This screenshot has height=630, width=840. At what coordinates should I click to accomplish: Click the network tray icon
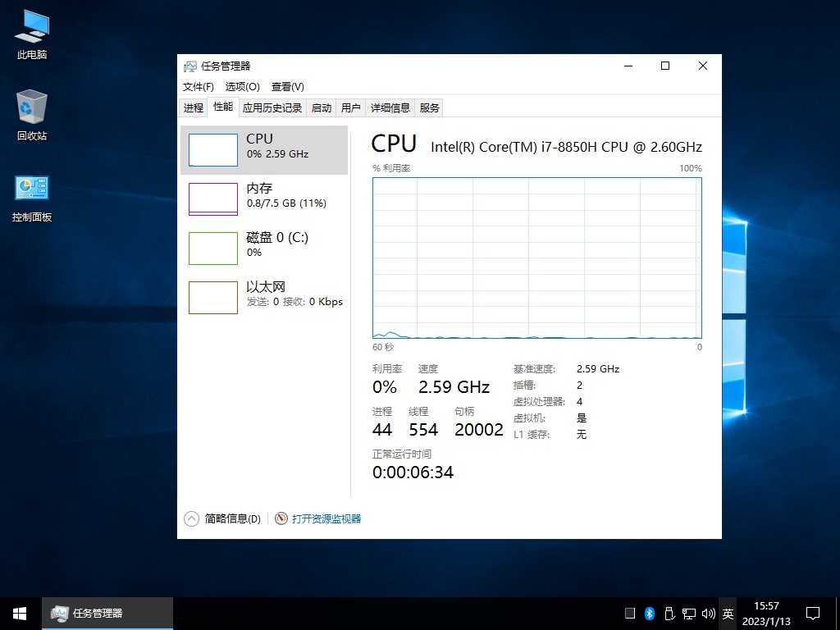tap(689, 613)
